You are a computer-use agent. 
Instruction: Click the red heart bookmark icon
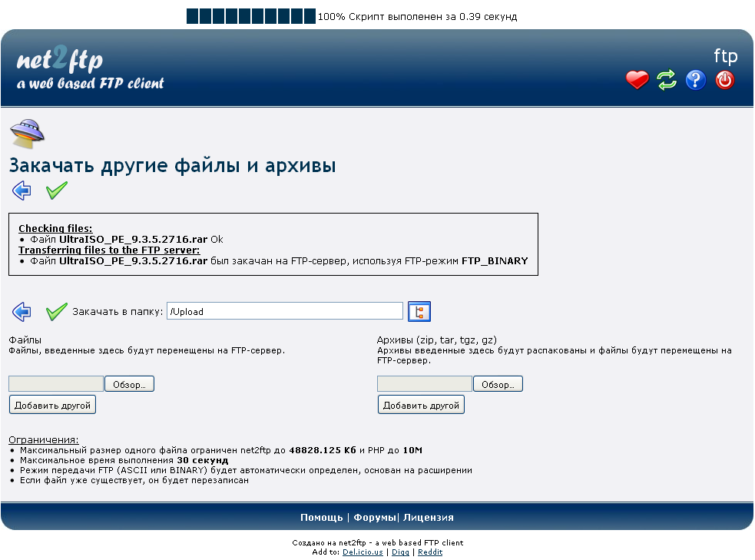coord(637,80)
